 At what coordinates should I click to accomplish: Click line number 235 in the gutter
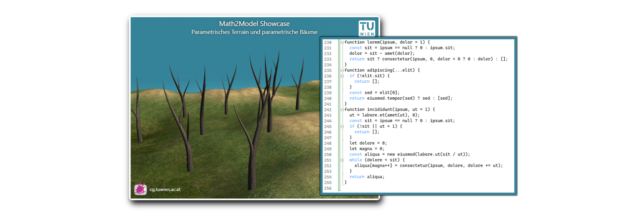(328, 70)
